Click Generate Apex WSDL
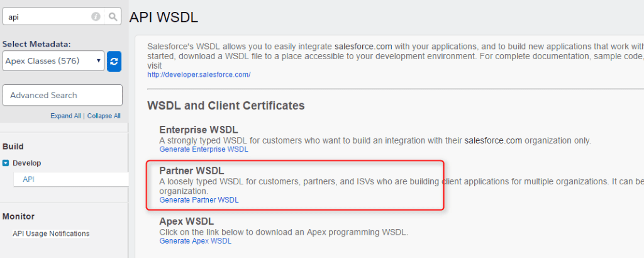This screenshot has width=644, height=258. pos(195,240)
